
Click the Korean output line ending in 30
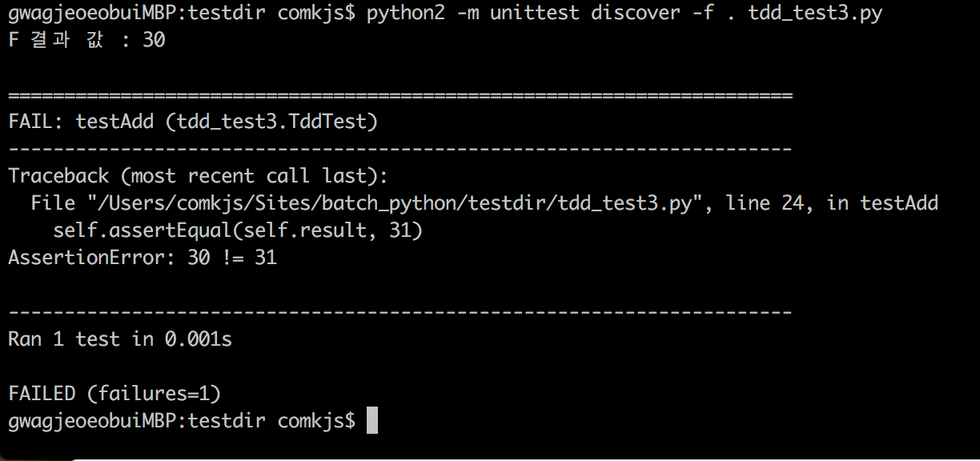[86, 40]
